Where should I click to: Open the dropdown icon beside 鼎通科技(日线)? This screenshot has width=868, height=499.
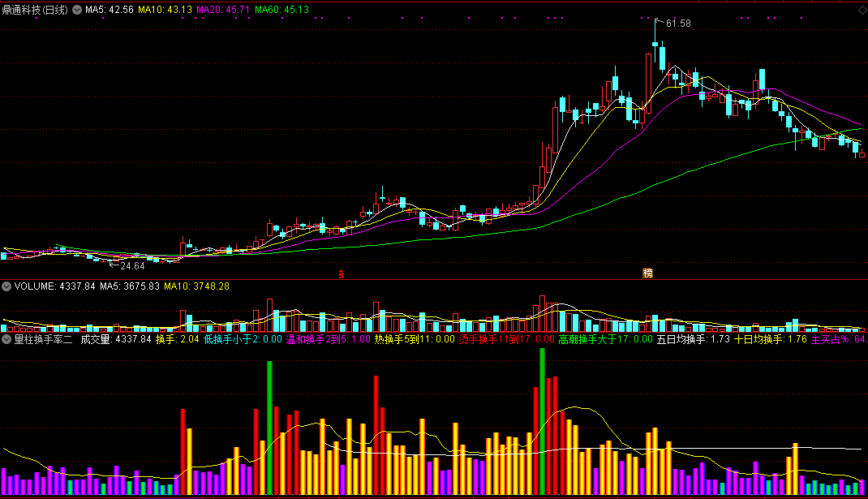pyautogui.click(x=78, y=10)
